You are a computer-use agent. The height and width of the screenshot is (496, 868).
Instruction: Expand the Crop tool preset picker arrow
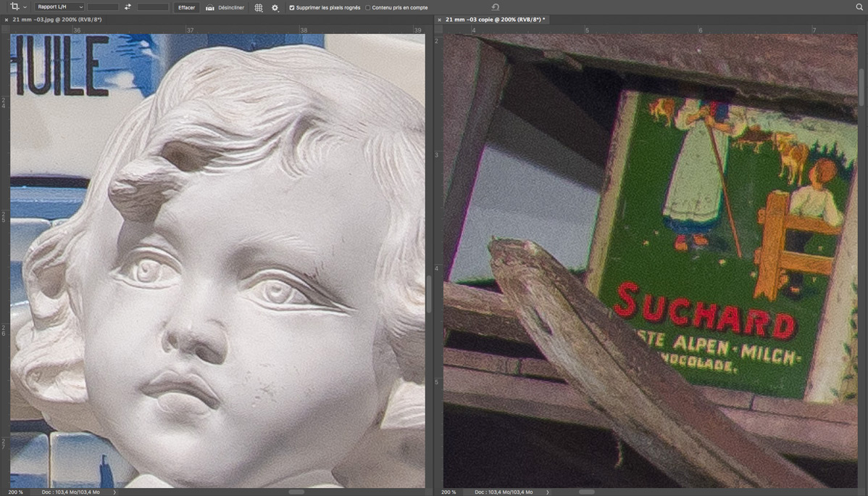(x=25, y=7)
